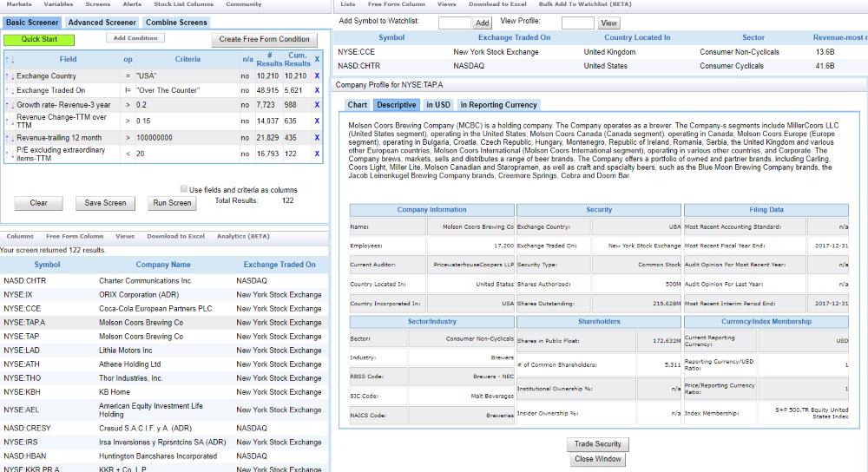The height and width of the screenshot is (472, 868).
Task: Delete Revenue Change-TTM over TTM condition
Action: click(317, 121)
